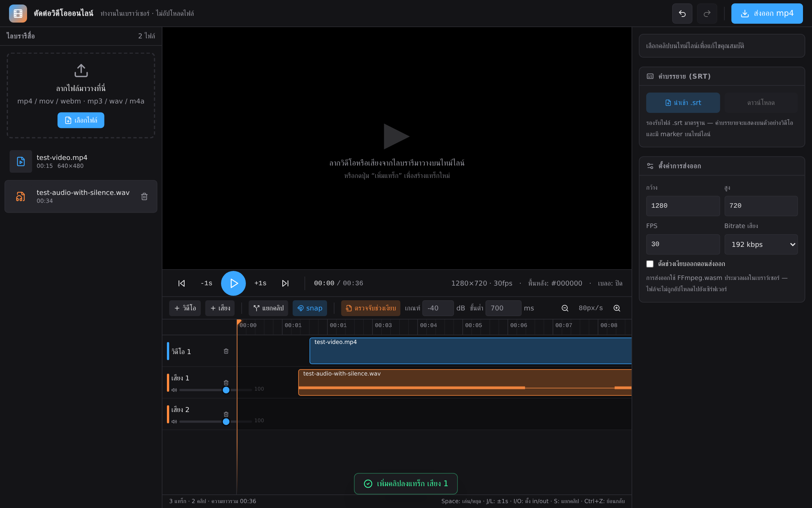Adjust audio 2 volume slider handle
Viewport: 812px width, 508px height.
pos(226,421)
